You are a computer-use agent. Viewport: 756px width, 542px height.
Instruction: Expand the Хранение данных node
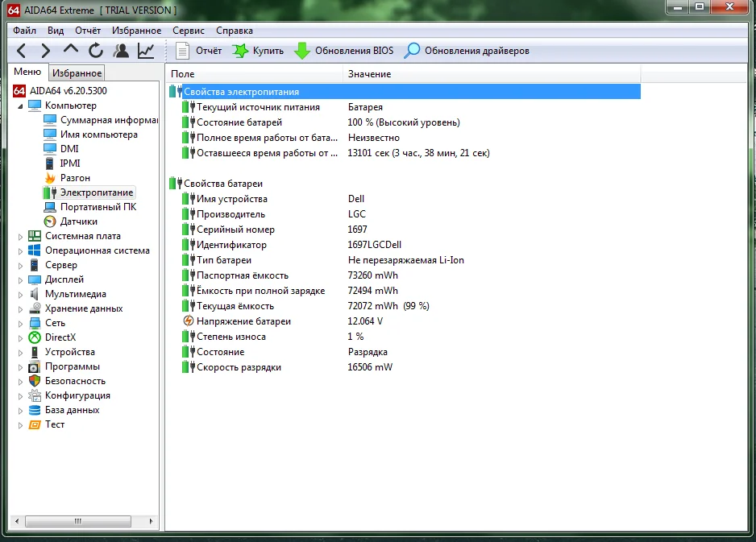pos(20,308)
